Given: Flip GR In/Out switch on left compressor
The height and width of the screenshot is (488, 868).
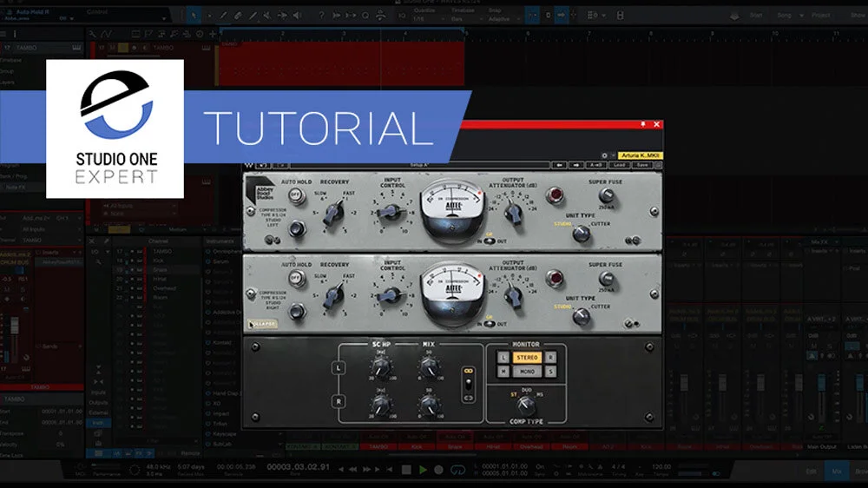Looking at the screenshot, I should click(x=489, y=241).
